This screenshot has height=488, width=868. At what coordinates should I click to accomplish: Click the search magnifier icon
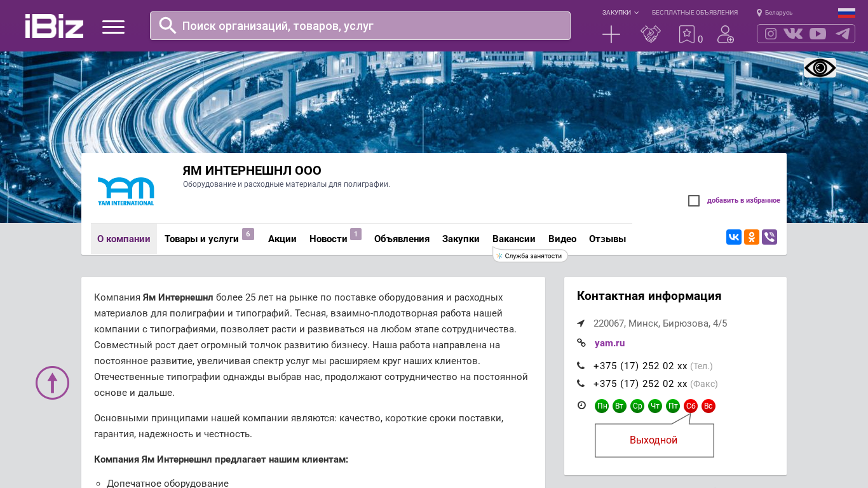[168, 25]
